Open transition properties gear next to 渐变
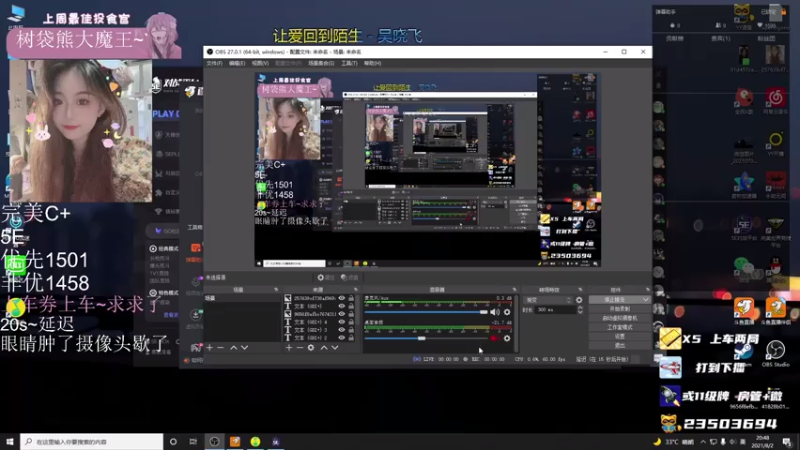Screen dimensions: 800x450 tap(579, 300)
